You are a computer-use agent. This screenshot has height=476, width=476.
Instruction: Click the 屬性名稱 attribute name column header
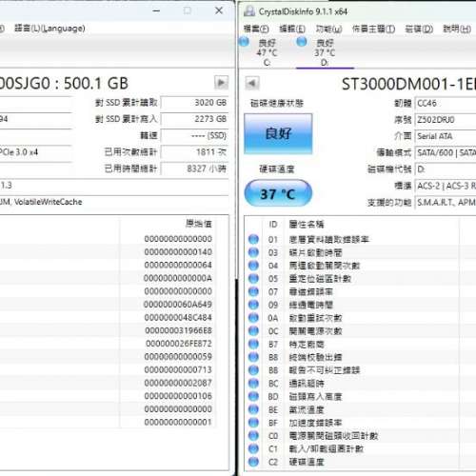[x=307, y=225]
